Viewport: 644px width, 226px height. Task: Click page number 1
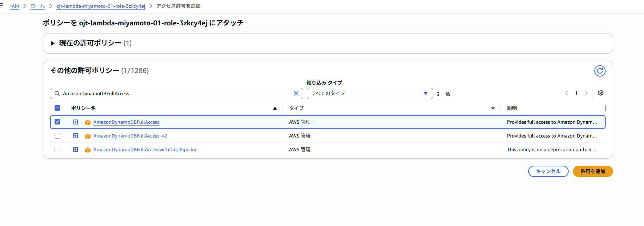[576, 93]
